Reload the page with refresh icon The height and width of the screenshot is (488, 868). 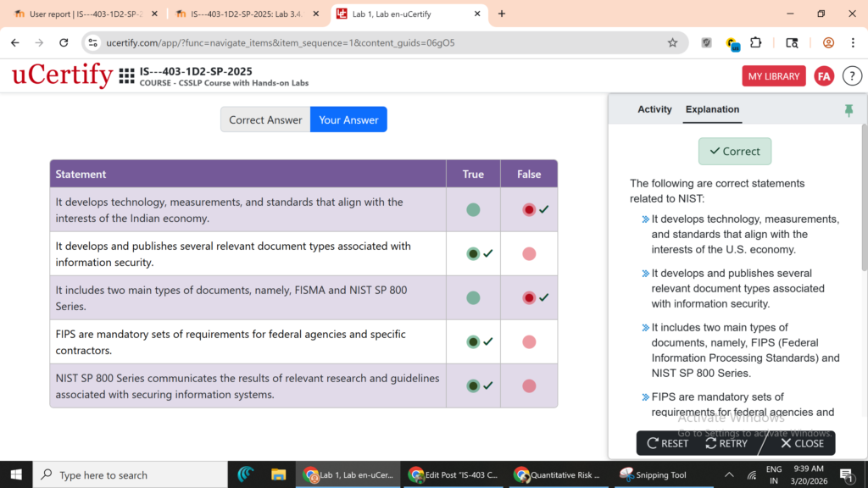(64, 42)
